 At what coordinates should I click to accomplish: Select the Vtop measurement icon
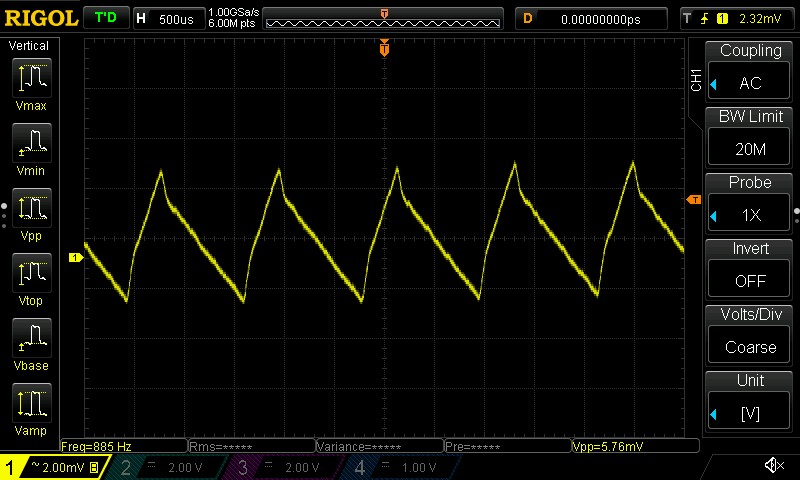coord(32,273)
